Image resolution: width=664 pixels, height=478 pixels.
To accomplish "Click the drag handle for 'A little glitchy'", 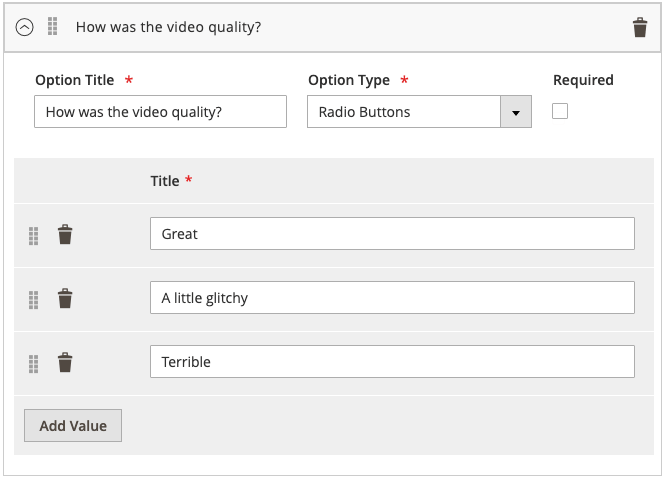I will (33, 299).
